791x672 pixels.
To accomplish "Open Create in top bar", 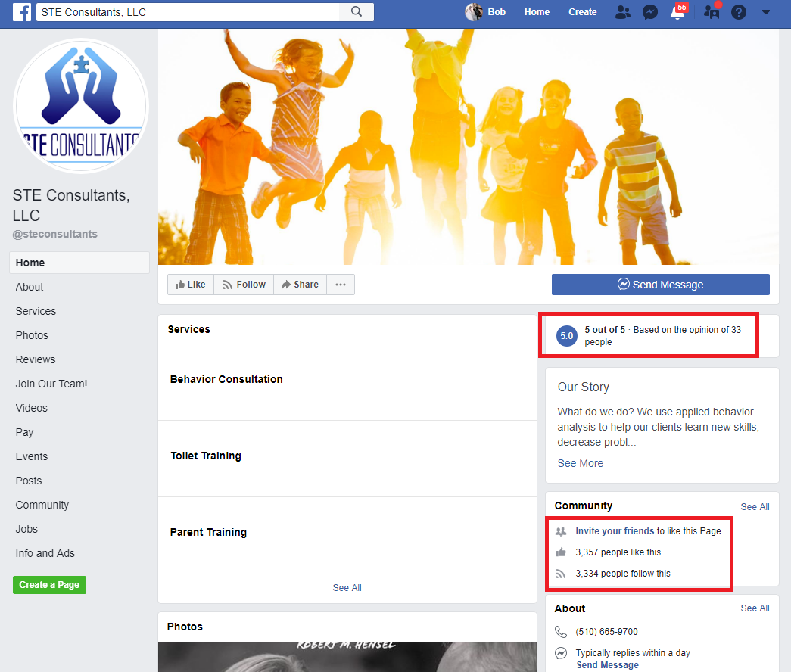I will click(582, 12).
